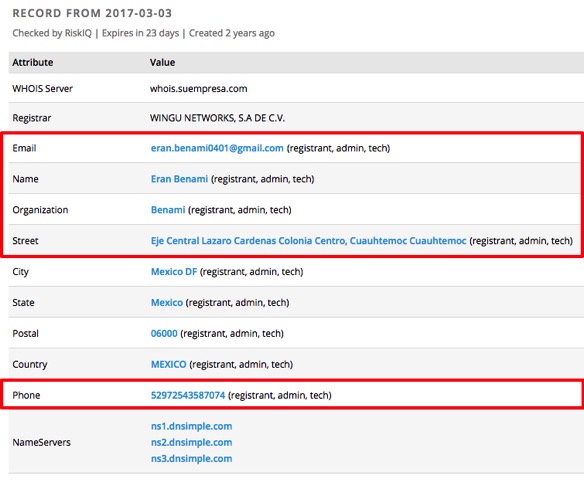This screenshot has height=486, width=584.
Task: Open the Eran Benami name link
Action: coord(179,179)
